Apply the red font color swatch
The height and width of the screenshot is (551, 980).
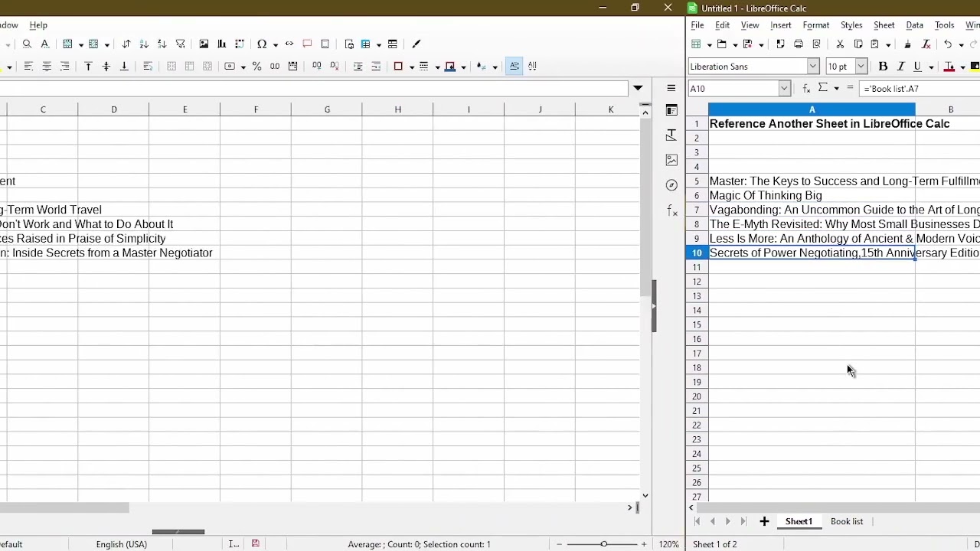(x=949, y=67)
